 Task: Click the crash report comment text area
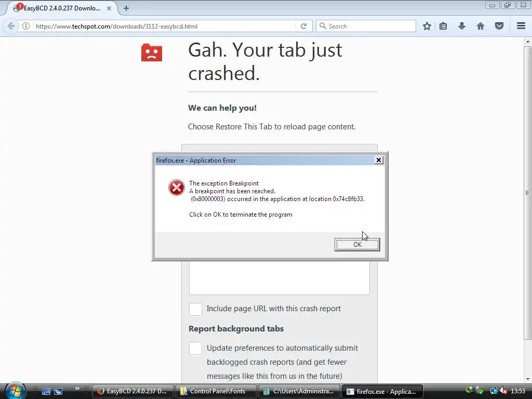click(x=279, y=278)
